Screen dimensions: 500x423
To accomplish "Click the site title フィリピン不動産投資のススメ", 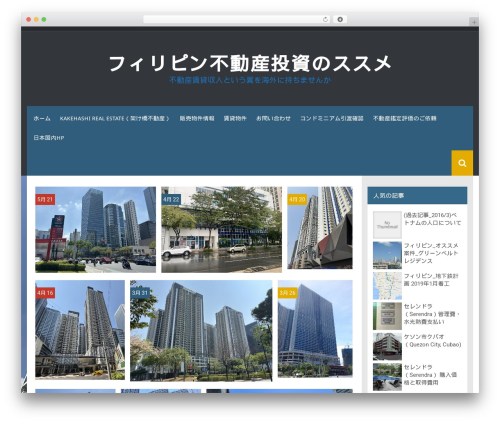I will click(250, 63).
